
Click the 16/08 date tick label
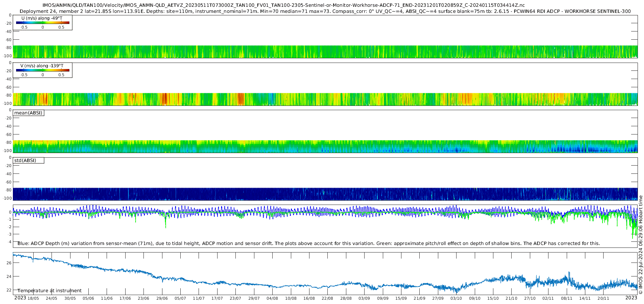pyautogui.click(x=309, y=298)
